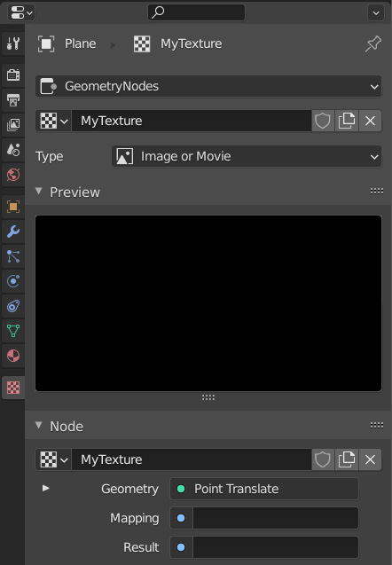The height and width of the screenshot is (565, 392).
Task: Open the Image or Movie type dropdown
Action: (247, 156)
